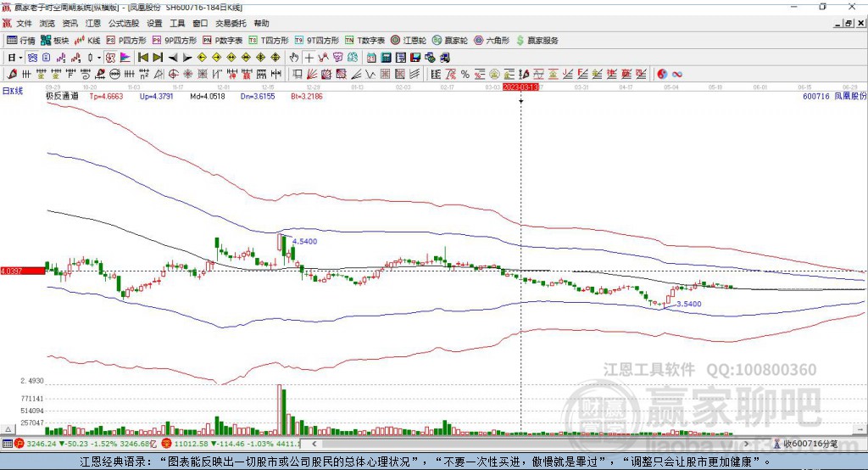Click the 4.0397 red price label
Viewport: 868px width, 470px height.
[x=23, y=271]
